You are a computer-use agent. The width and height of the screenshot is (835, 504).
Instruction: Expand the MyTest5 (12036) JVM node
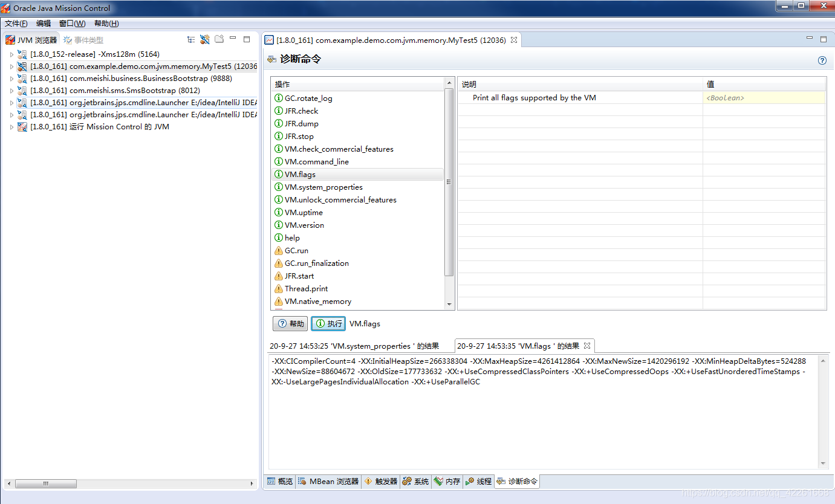tap(11, 66)
